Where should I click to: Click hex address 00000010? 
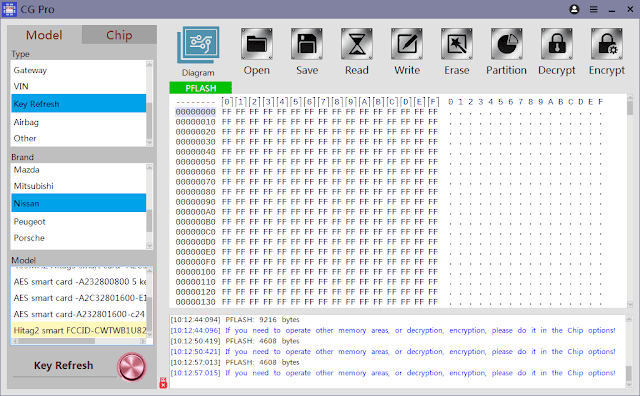(196, 122)
